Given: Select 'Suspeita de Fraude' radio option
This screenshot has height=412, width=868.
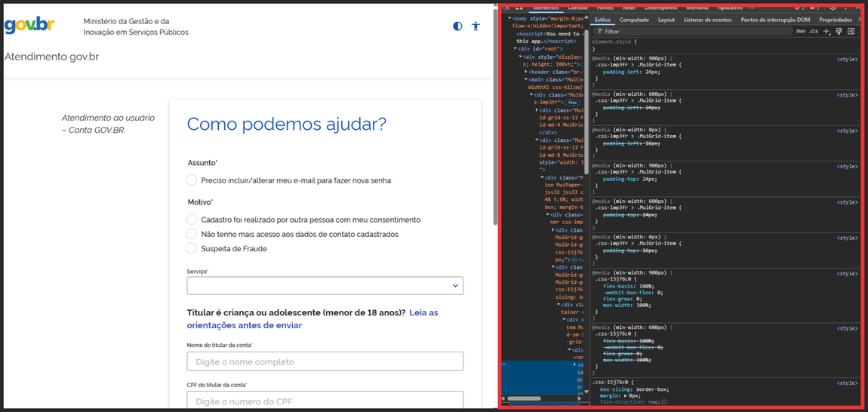Looking at the screenshot, I should 192,248.
